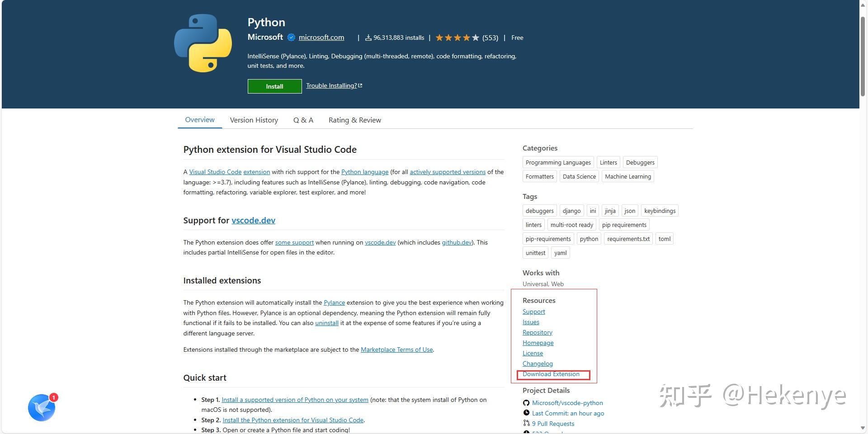Image resolution: width=868 pixels, height=434 pixels.
Task: Open the some support link
Action: 294,242
